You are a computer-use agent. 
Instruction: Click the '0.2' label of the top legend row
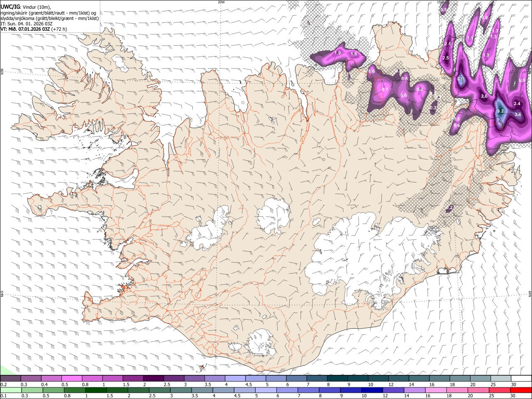[x=3, y=384]
